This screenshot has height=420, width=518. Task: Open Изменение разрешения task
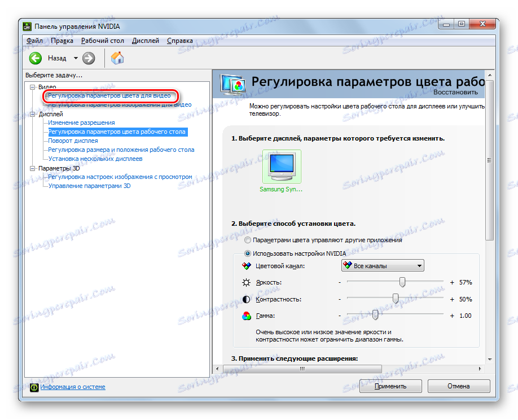[81, 123]
